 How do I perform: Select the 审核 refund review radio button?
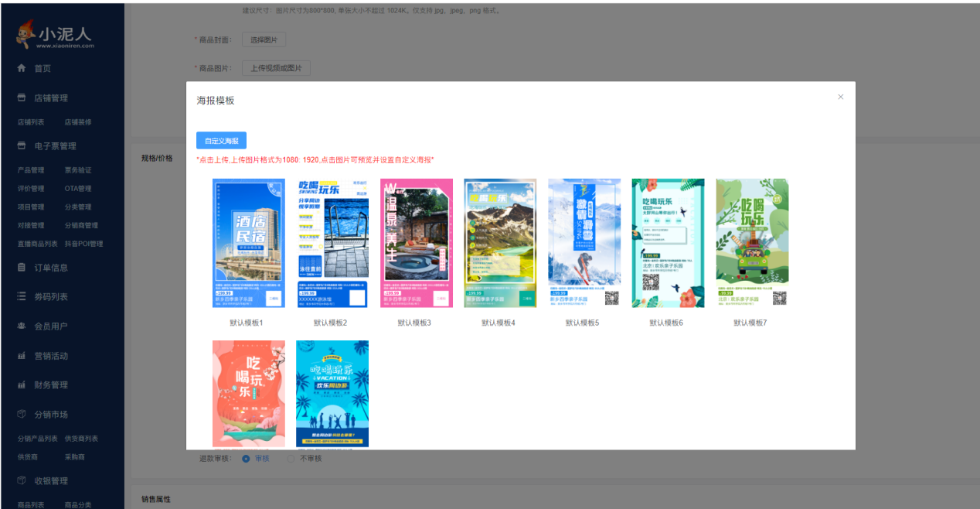(x=245, y=458)
